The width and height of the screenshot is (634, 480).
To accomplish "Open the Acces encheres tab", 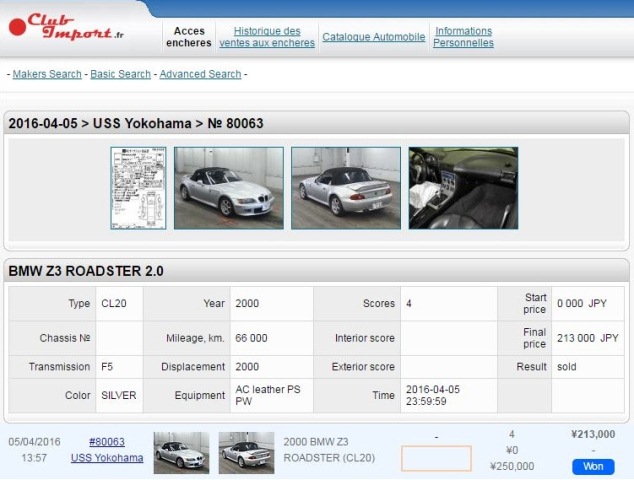I will point(189,37).
